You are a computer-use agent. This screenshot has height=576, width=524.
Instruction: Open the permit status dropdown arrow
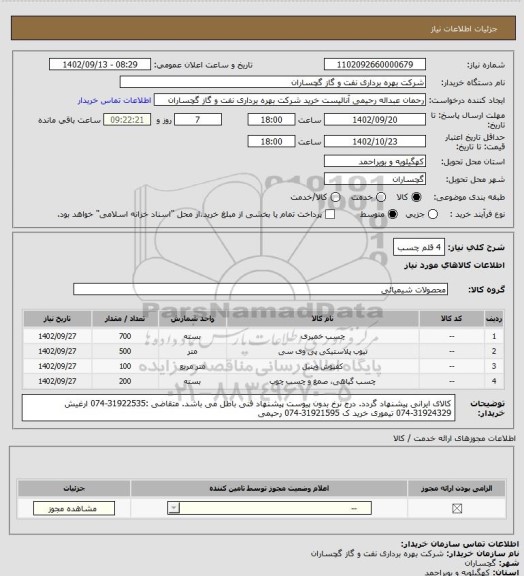tap(173, 508)
